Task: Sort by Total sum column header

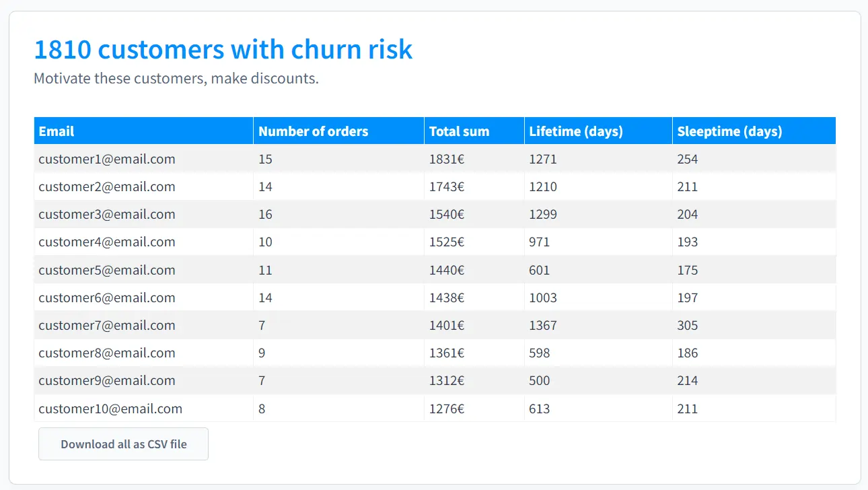Action: 474,131
